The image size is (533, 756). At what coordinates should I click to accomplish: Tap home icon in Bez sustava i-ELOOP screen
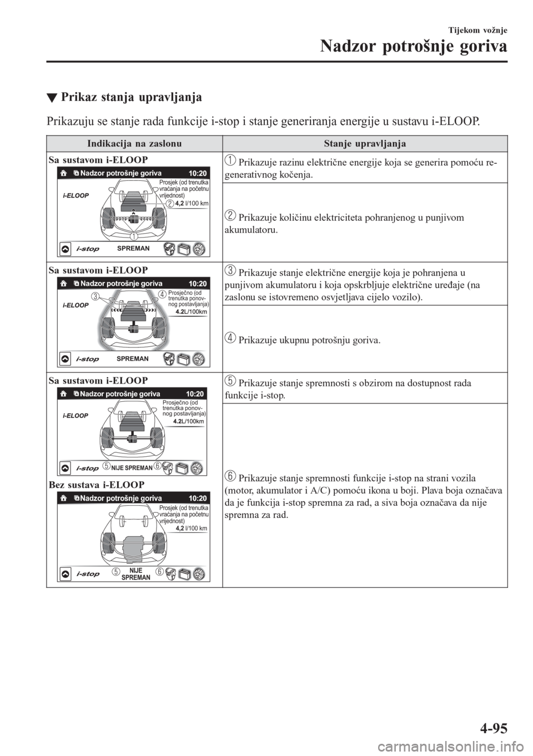pyautogui.click(x=64, y=498)
